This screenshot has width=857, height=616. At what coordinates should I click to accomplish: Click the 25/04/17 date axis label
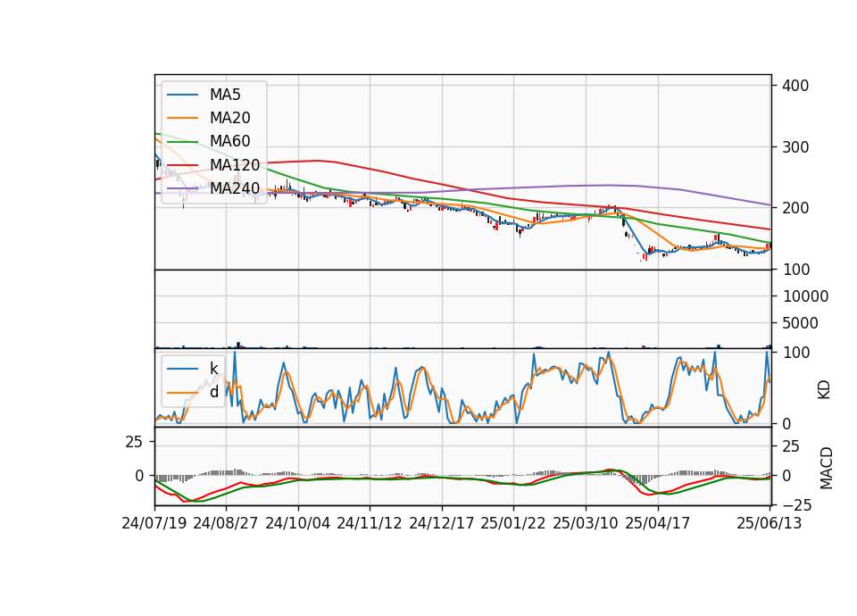click(658, 523)
